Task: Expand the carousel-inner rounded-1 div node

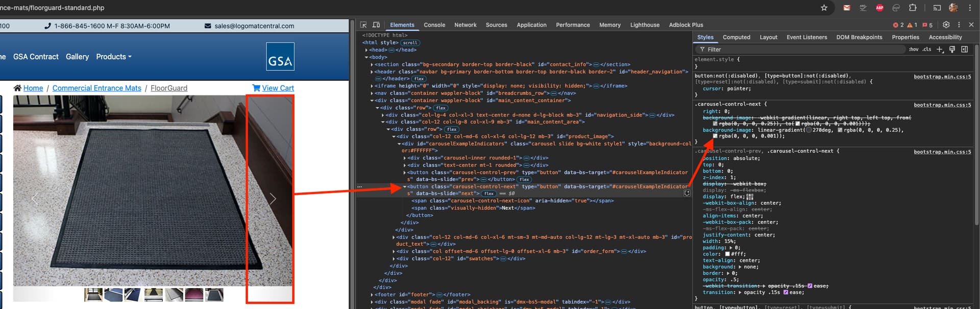Action: [405, 158]
